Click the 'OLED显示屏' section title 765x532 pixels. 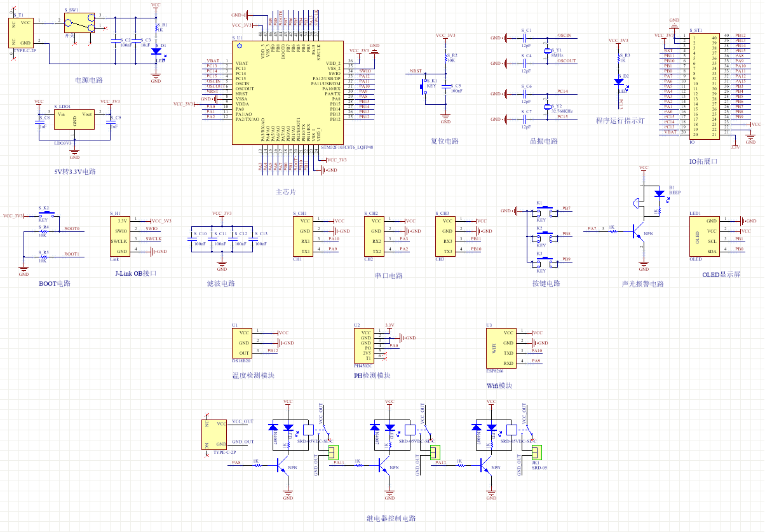pos(721,274)
